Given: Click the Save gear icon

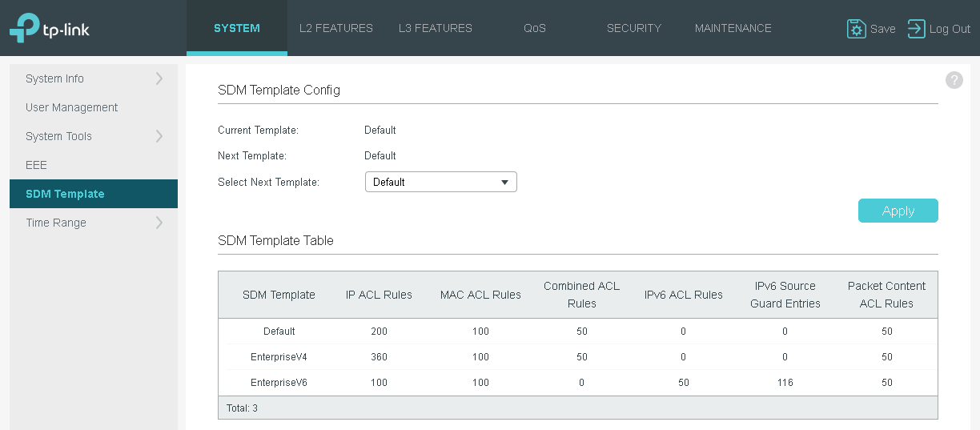Looking at the screenshot, I should (x=856, y=29).
